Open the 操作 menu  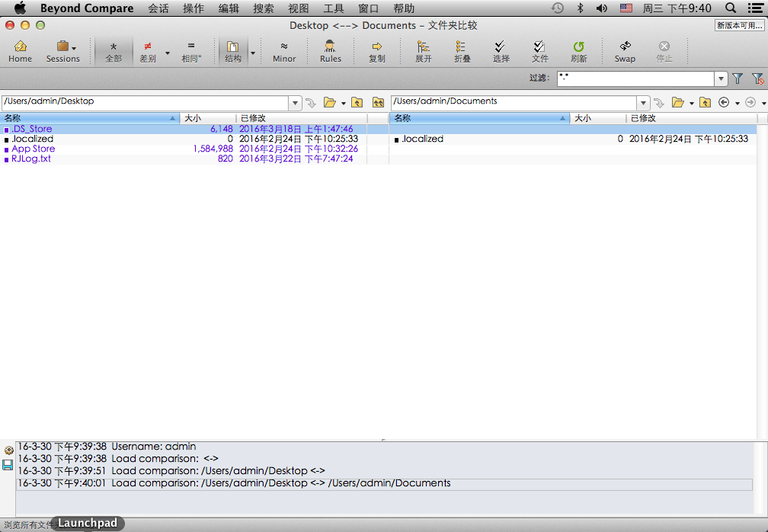pos(194,8)
